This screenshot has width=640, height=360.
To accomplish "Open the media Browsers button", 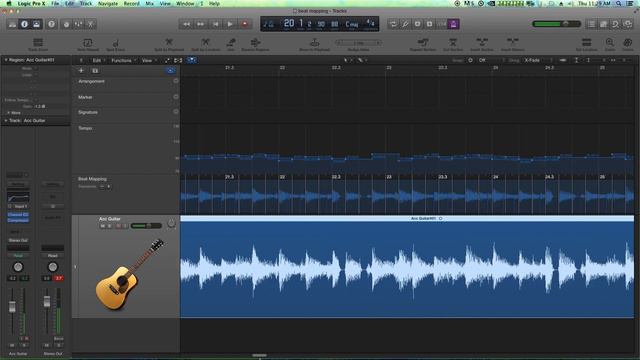I will pos(628,24).
